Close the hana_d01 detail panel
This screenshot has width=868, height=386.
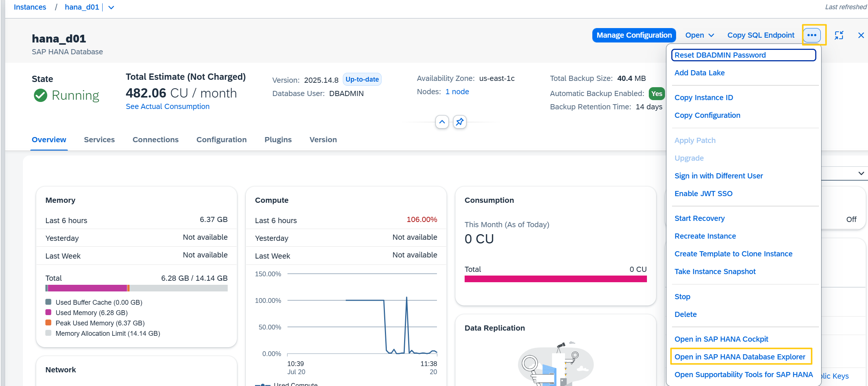tap(861, 35)
